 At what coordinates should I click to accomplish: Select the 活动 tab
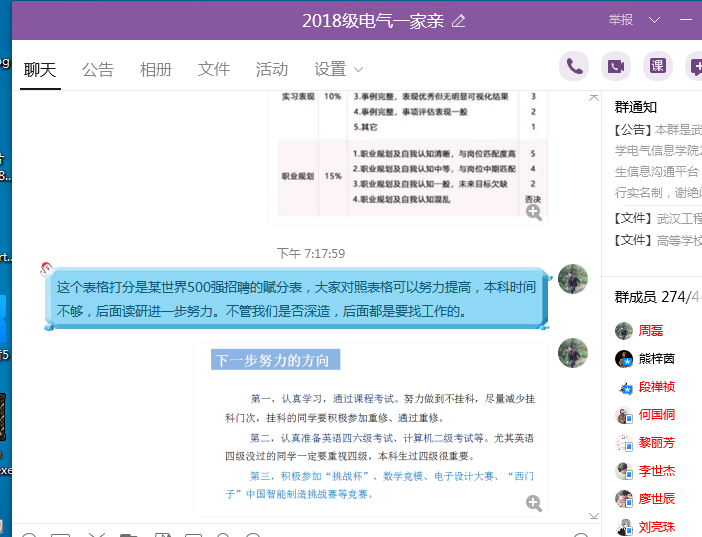pos(272,69)
